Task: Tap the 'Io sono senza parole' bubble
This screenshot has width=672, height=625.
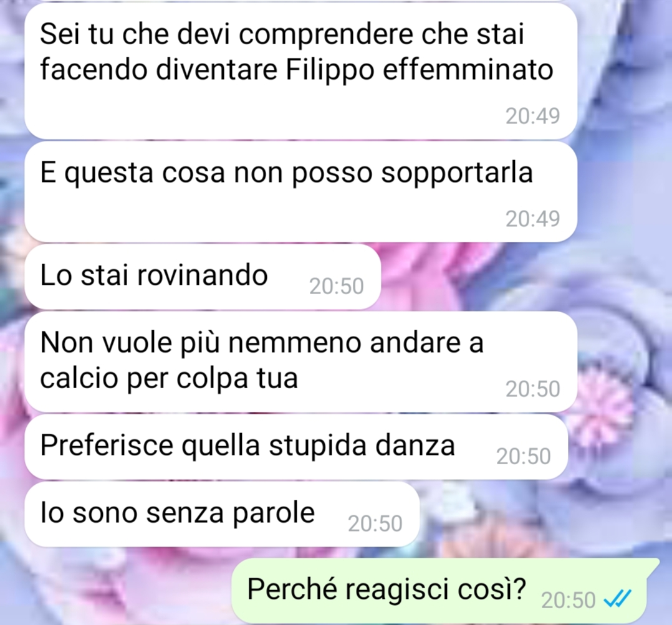Action: pyautogui.click(x=222, y=514)
